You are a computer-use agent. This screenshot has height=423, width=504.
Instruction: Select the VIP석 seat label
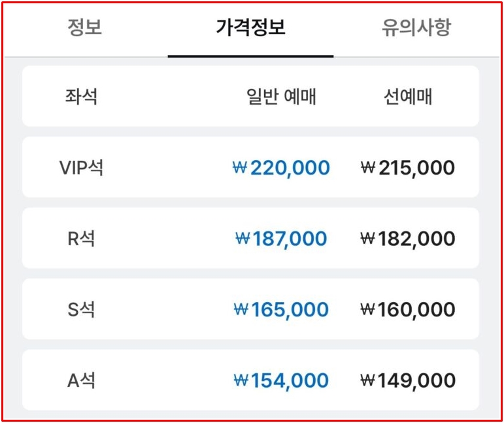(81, 167)
